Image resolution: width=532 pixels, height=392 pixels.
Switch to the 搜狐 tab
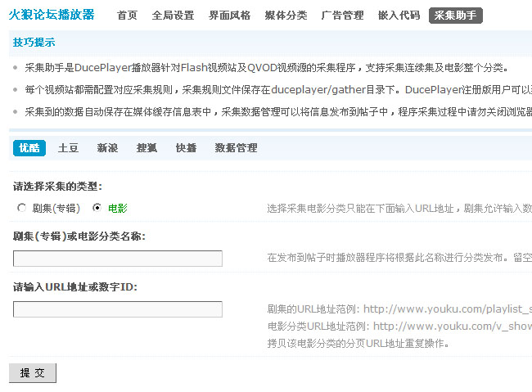click(147, 148)
